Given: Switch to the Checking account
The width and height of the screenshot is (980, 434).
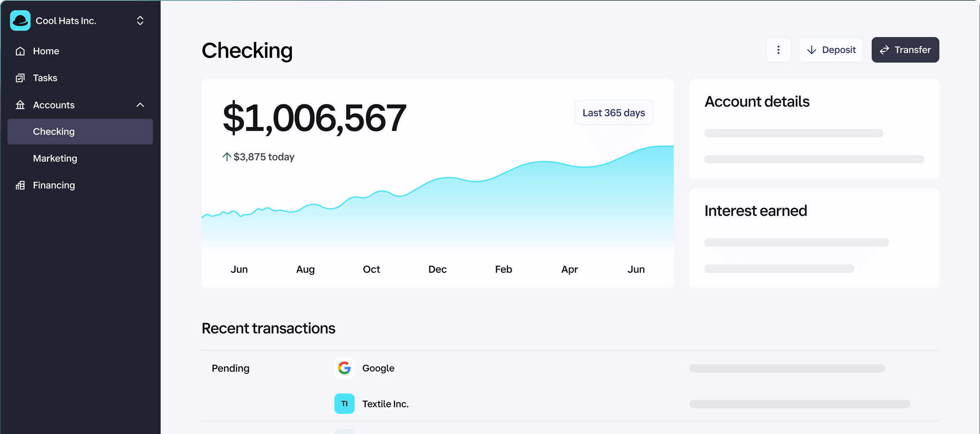Looking at the screenshot, I should 53,131.
